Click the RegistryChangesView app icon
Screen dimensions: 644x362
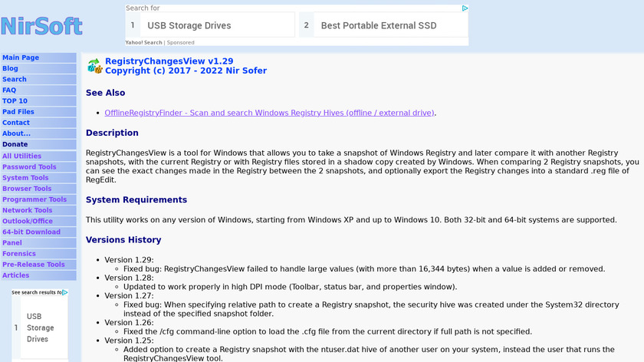click(x=94, y=66)
